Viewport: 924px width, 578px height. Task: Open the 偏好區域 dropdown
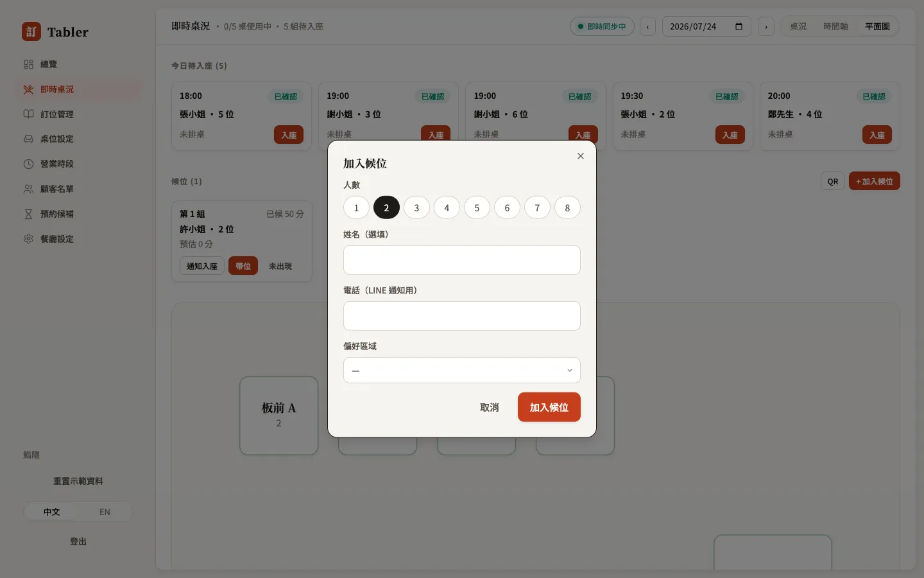pyautogui.click(x=462, y=370)
